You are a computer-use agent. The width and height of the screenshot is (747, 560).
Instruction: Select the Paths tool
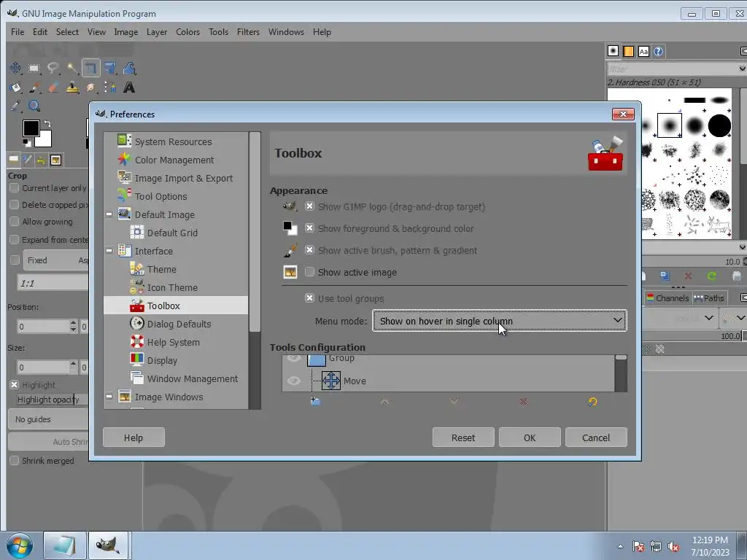pyautogui.click(x=110, y=87)
